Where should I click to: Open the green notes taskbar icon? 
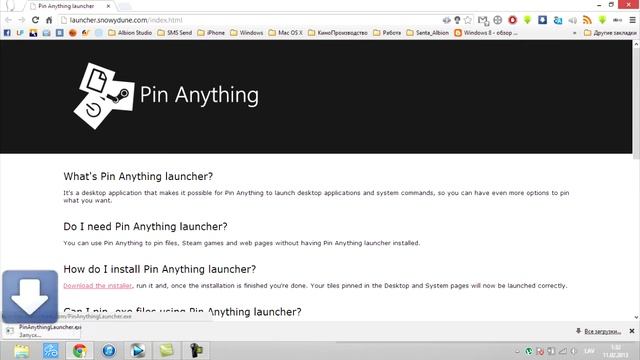167,351
